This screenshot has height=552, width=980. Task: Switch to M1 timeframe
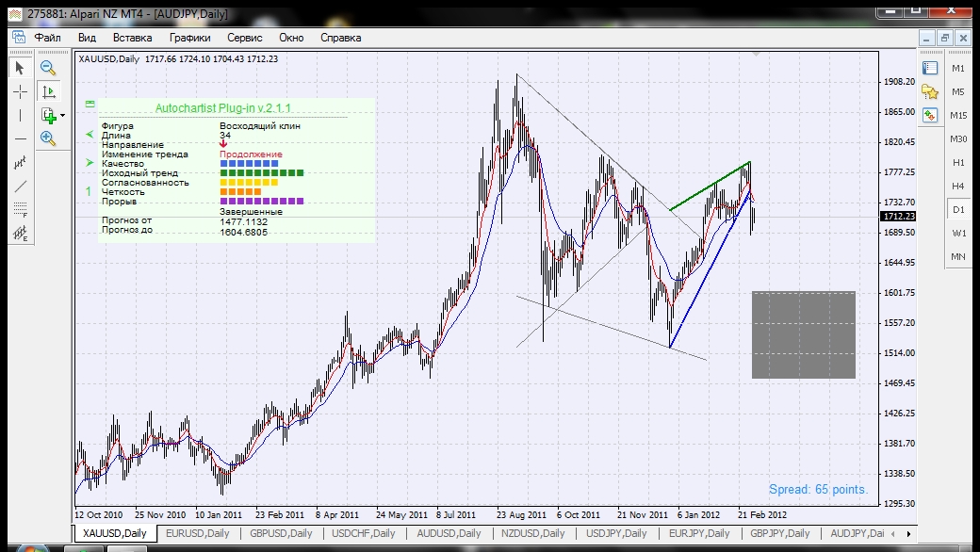958,68
